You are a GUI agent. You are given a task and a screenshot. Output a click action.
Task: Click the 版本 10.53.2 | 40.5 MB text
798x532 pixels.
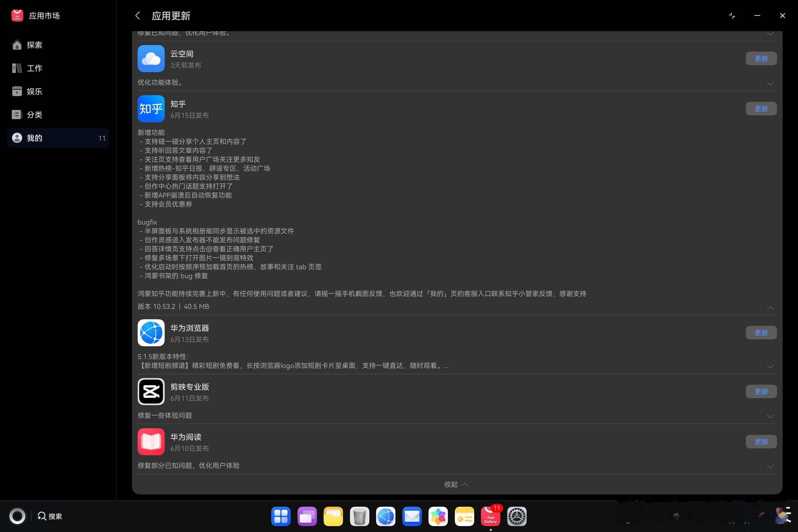(173, 306)
